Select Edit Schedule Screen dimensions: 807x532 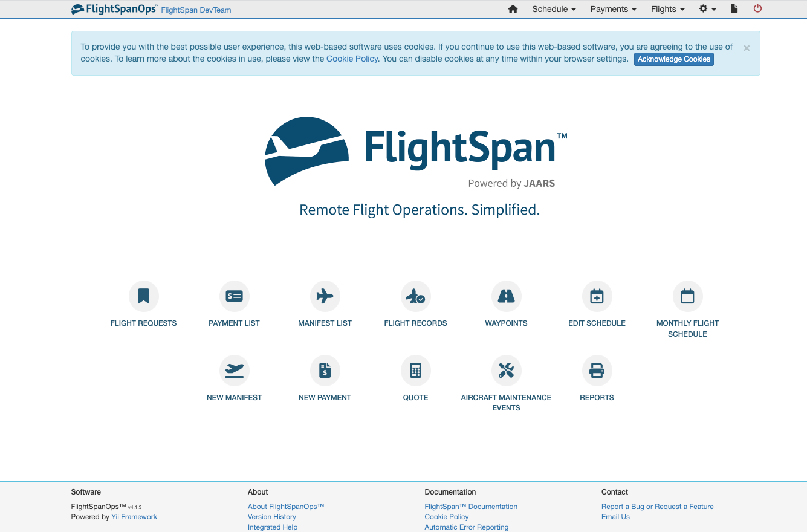[x=597, y=296]
